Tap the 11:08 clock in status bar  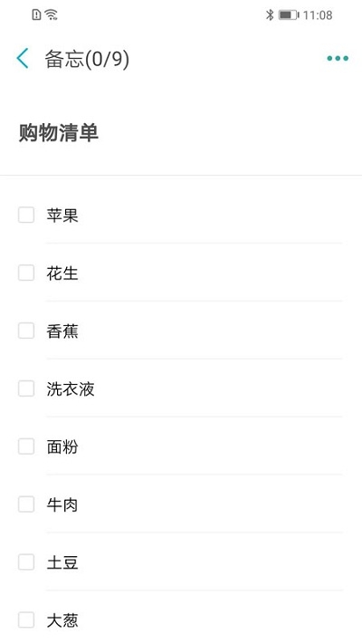tap(318, 15)
